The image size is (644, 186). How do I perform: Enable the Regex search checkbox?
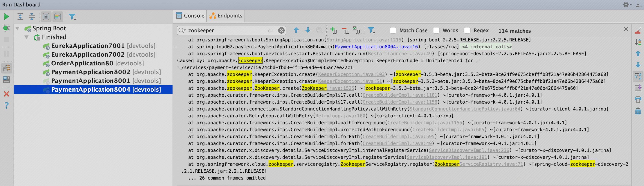467,30
